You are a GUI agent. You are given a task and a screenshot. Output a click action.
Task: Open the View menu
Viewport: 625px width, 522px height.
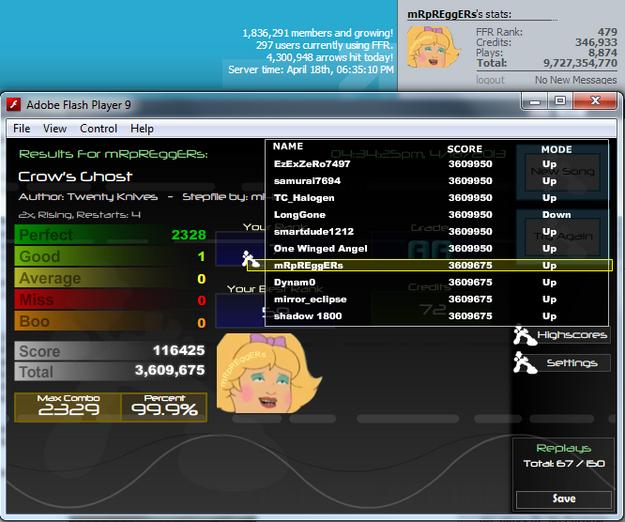tap(55, 129)
